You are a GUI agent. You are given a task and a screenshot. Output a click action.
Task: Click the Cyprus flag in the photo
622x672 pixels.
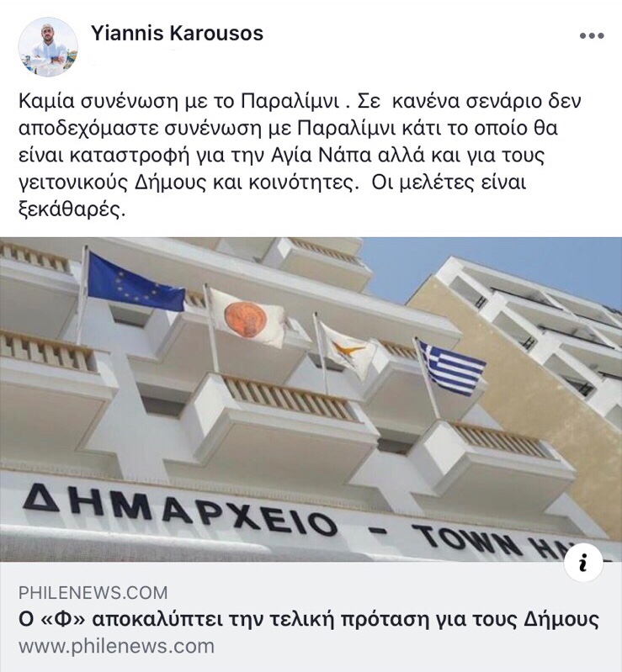click(348, 349)
